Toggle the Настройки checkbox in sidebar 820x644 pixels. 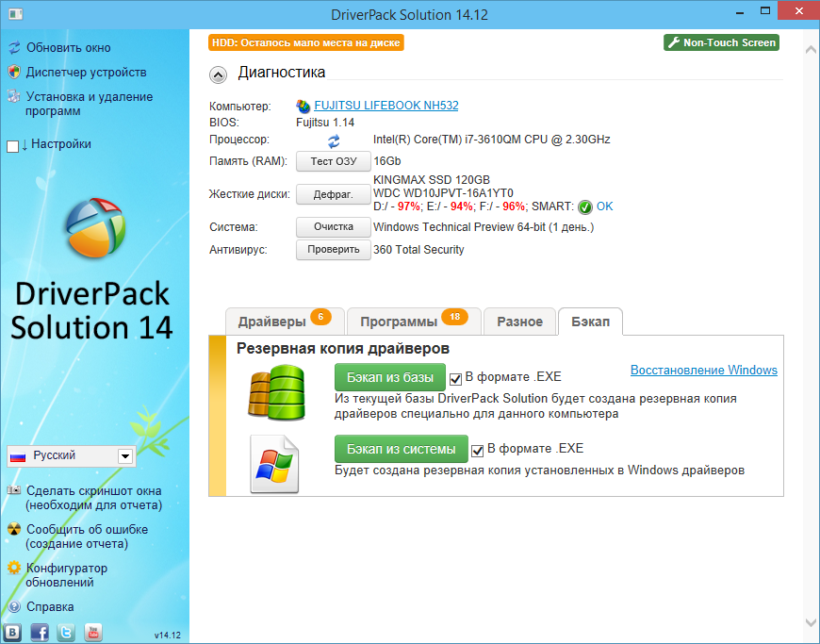[13, 146]
